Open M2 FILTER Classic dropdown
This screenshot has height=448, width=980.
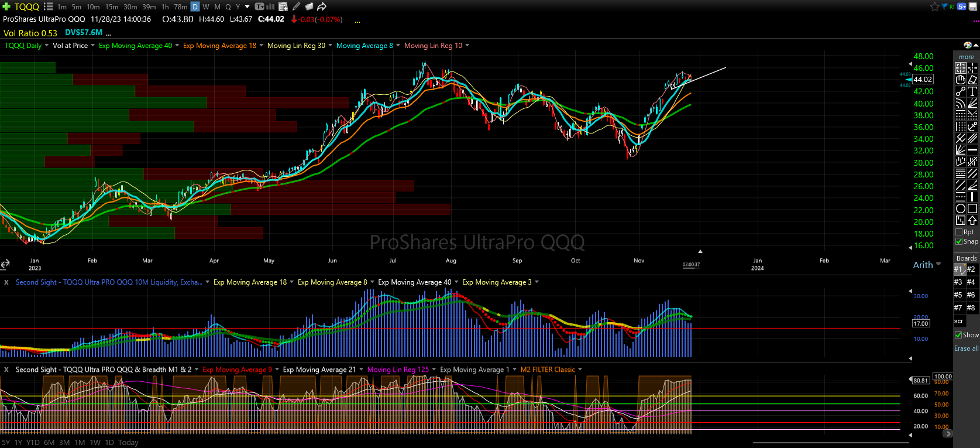pos(580,370)
